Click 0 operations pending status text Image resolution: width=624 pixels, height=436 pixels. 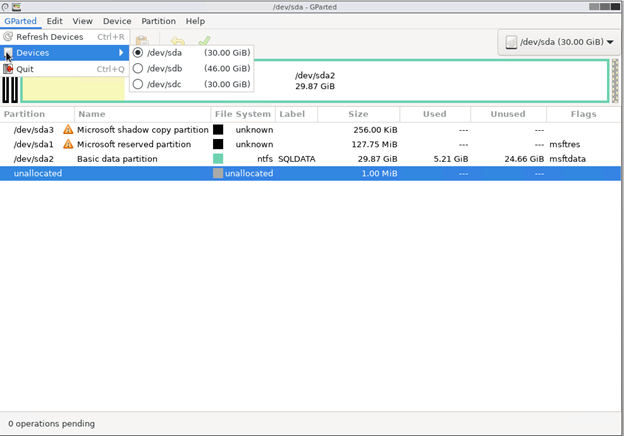click(51, 424)
